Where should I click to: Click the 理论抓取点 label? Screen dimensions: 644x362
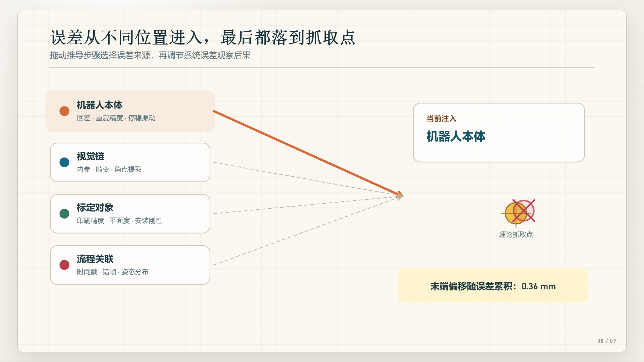[x=516, y=235]
